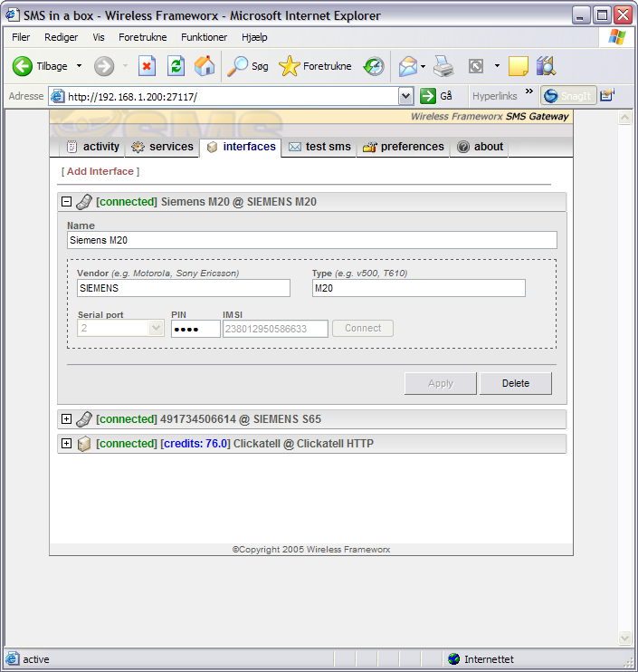
Task: Click the Connect button
Action: point(363,328)
